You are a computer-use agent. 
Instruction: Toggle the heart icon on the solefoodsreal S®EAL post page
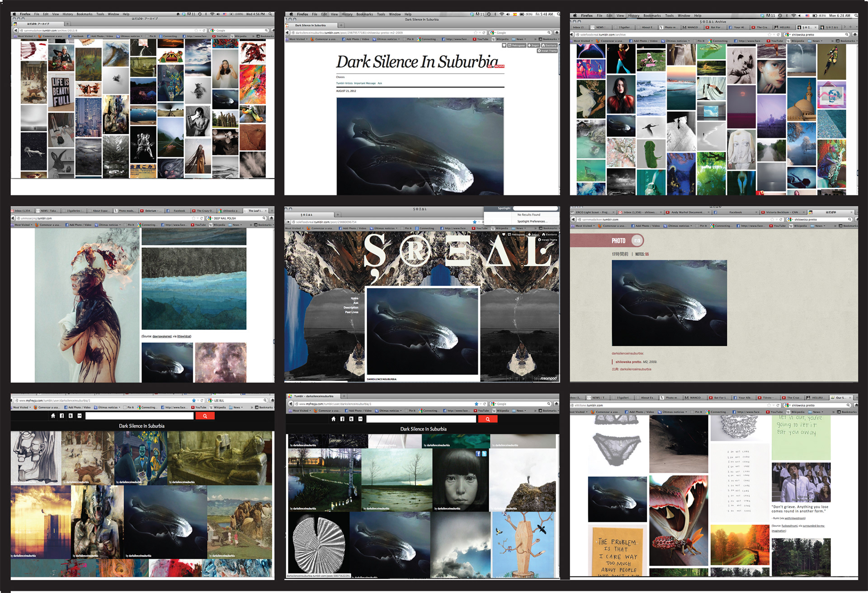pos(504,234)
